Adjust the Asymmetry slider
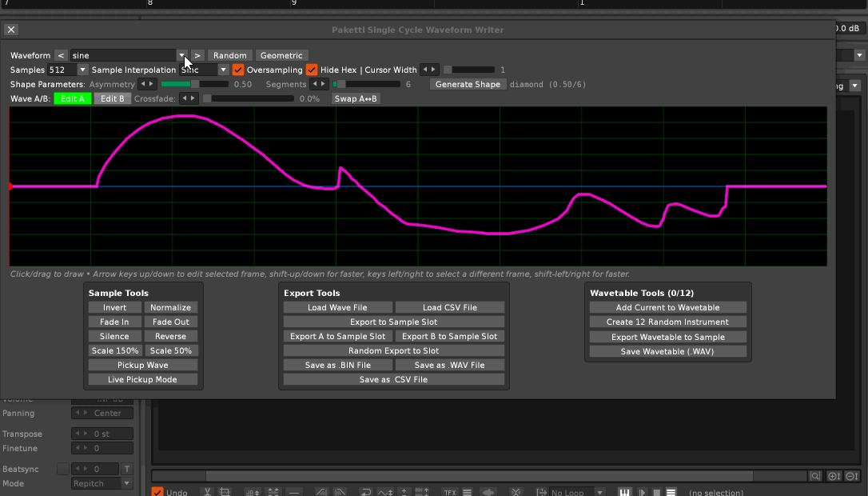 (194, 85)
